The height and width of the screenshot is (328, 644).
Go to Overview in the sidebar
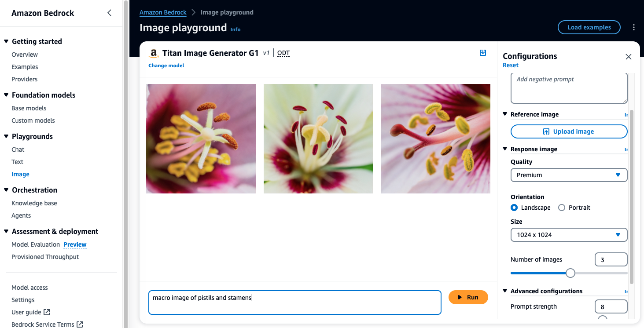(x=25, y=55)
